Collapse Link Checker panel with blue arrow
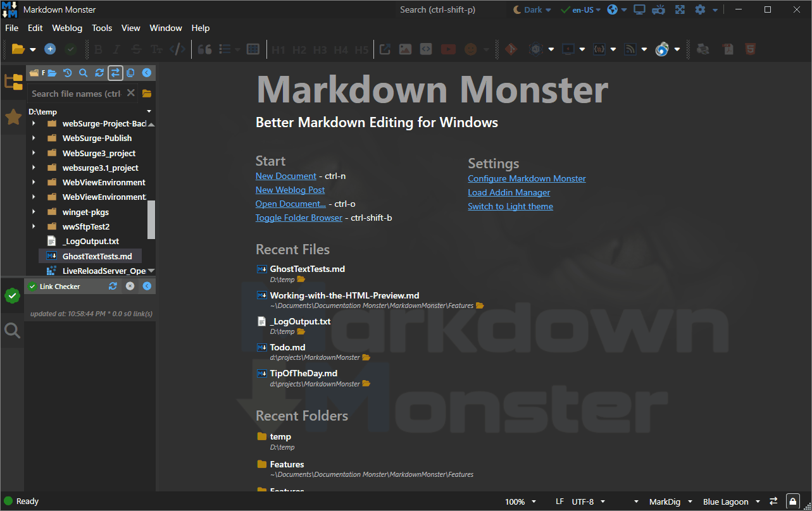 (147, 286)
